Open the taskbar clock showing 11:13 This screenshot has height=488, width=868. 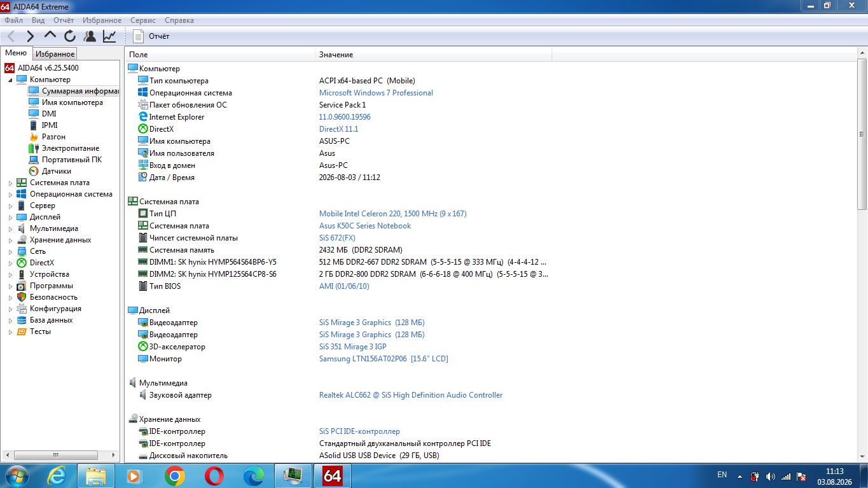pyautogui.click(x=834, y=476)
